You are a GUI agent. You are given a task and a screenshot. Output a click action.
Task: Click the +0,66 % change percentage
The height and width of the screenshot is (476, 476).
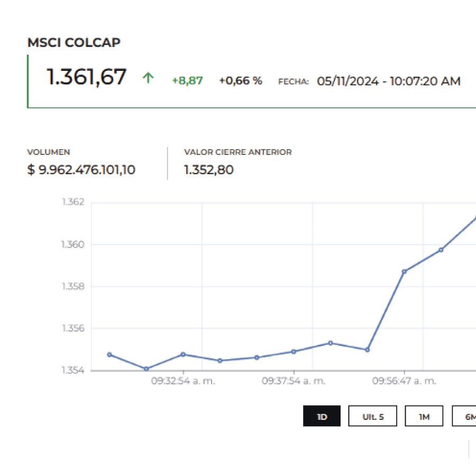[x=240, y=80]
